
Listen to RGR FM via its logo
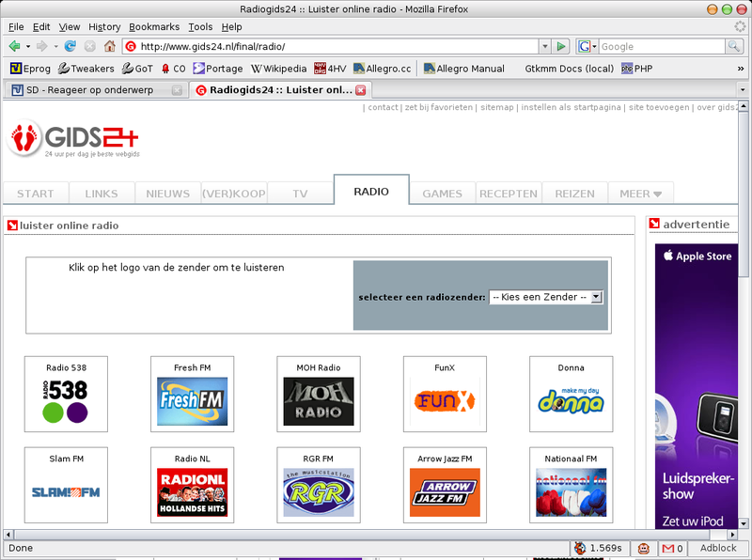point(319,492)
